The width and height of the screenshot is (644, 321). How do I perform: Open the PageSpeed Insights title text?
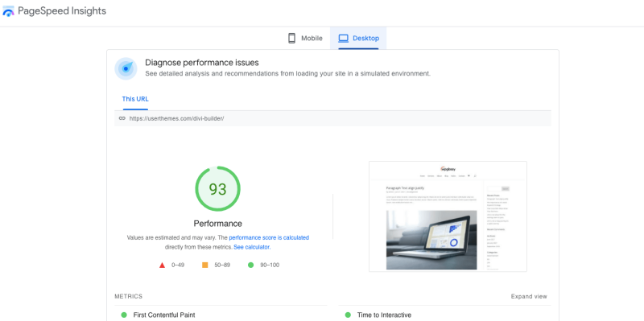pyautogui.click(x=62, y=11)
